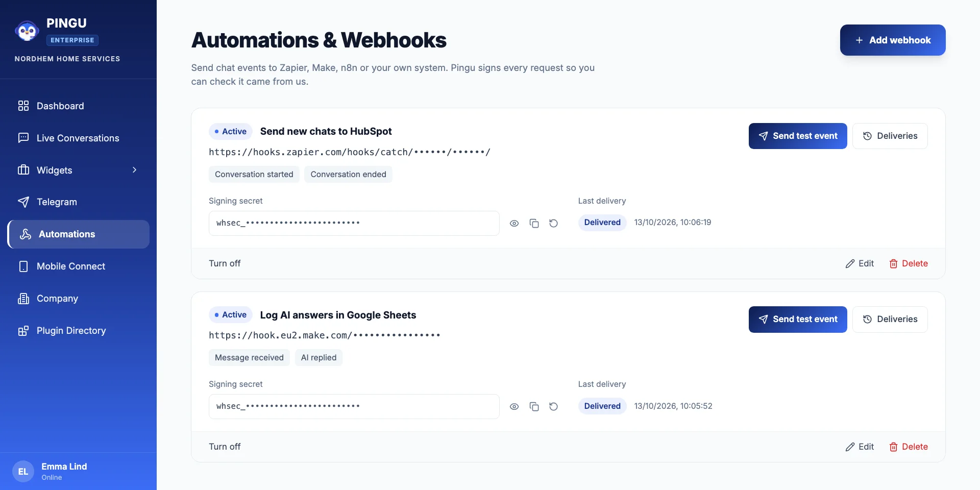This screenshot has height=490, width=980.
Task: Edit the Google Sheets webhook
Action: 860,447
